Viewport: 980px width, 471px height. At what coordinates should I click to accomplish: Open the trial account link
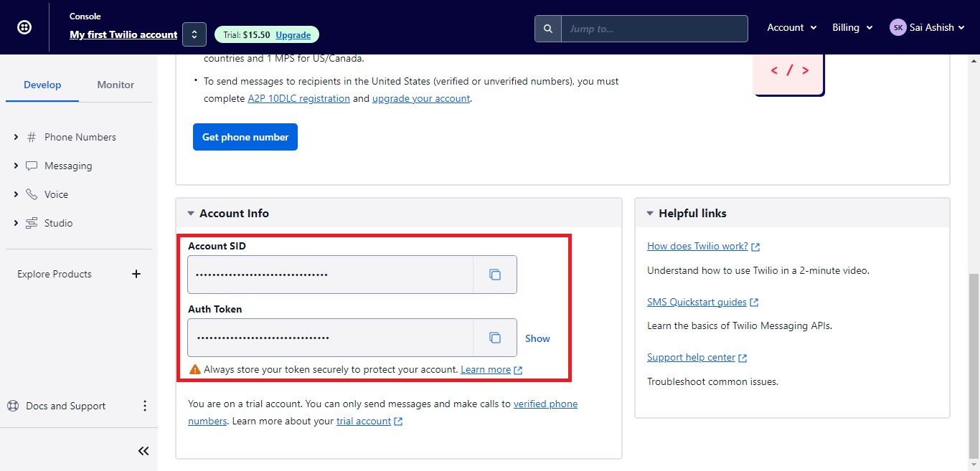click(364, 421)
